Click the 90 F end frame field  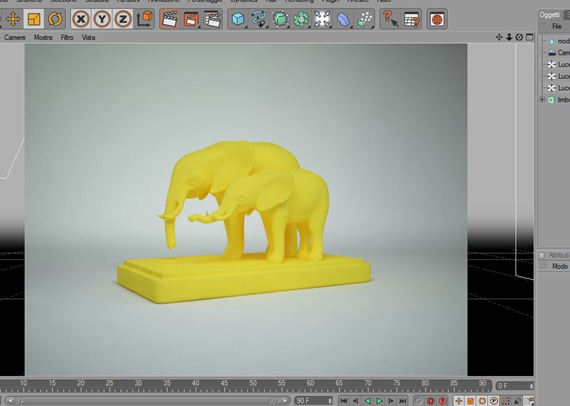[313, 401]
